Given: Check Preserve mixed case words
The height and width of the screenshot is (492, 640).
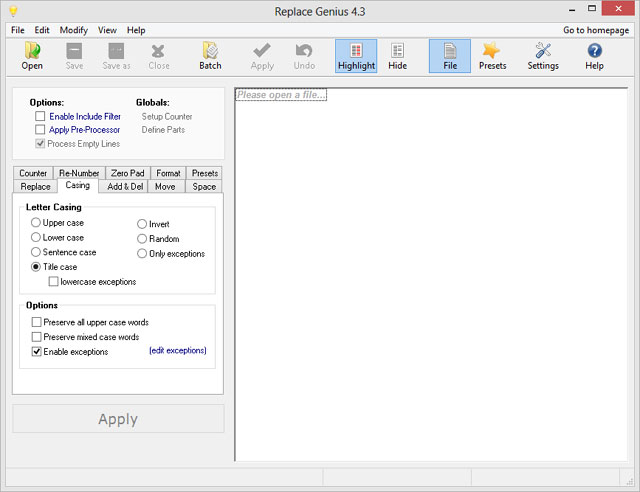Looking at the screenshot, I should [36, 337].
